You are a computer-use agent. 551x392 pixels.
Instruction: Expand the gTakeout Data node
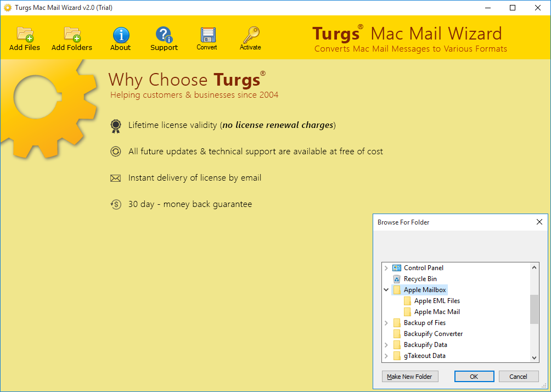click(x=386, y=355)
